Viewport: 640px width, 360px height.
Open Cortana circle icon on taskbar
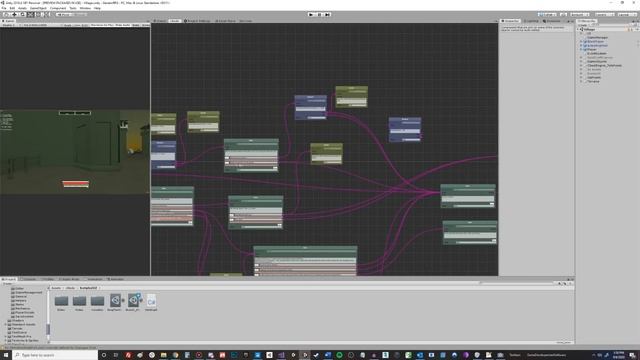tap(104, 355)
